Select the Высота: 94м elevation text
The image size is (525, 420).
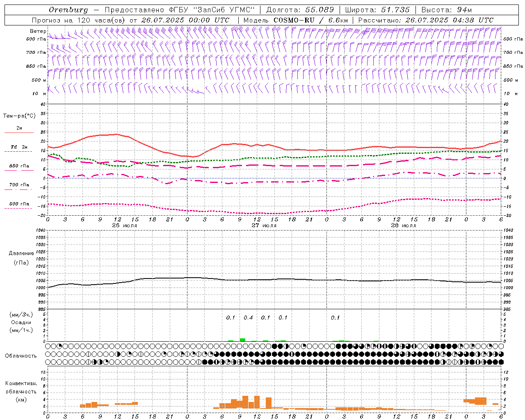click(x=447, y=9)
